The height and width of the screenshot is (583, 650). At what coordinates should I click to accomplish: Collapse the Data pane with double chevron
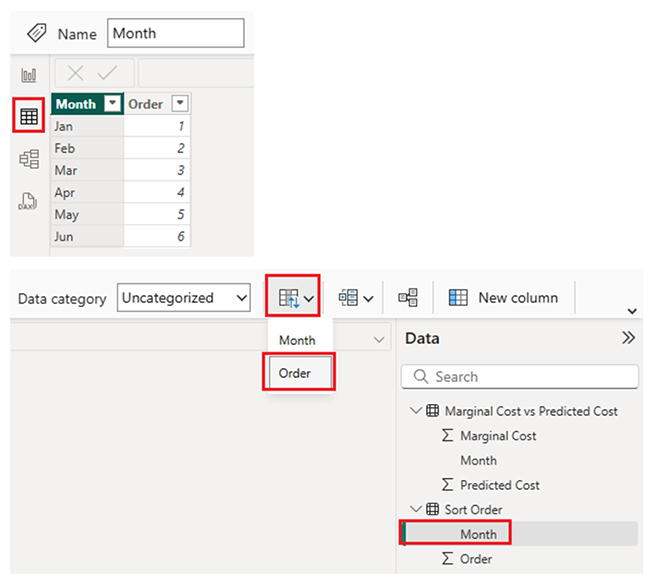pos(628,338)
